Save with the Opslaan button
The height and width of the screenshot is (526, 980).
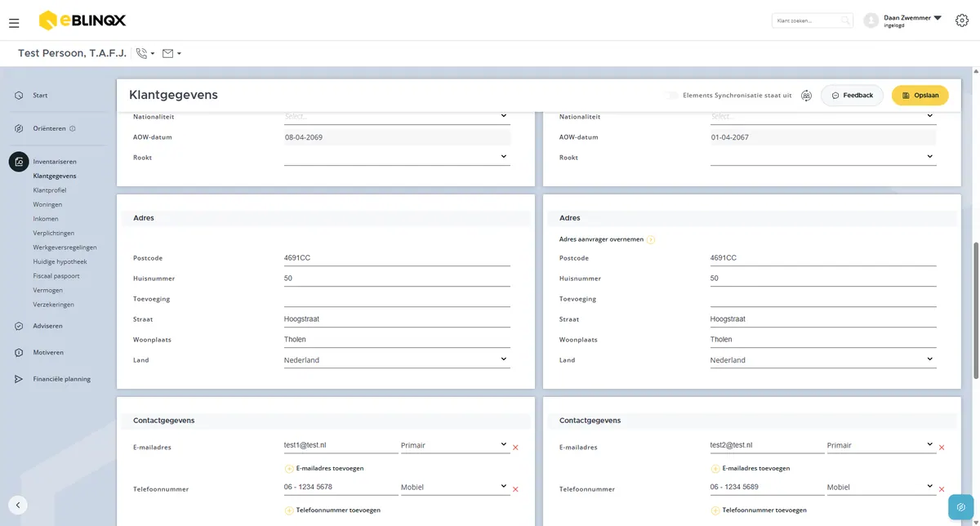(920, 96)
